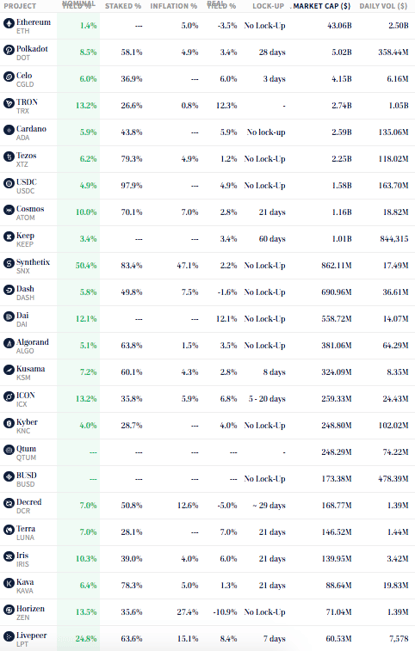Screen dimensions: 415x651
Task: Select the Dai 12.1% nominal yield cell
Action: coord(86,319)
